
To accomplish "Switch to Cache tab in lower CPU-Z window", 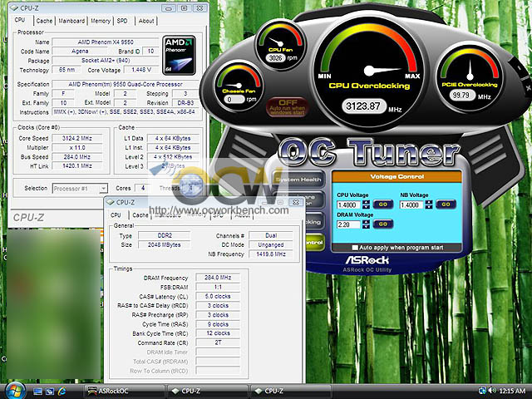I will pyautogui.click(x=140, y=215).
